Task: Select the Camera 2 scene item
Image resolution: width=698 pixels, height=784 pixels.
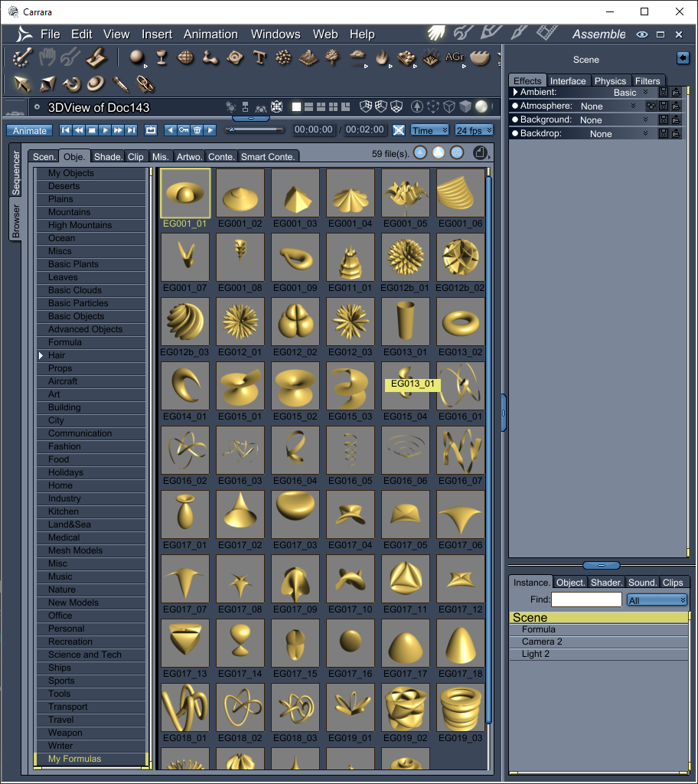Action: point(599,642)
